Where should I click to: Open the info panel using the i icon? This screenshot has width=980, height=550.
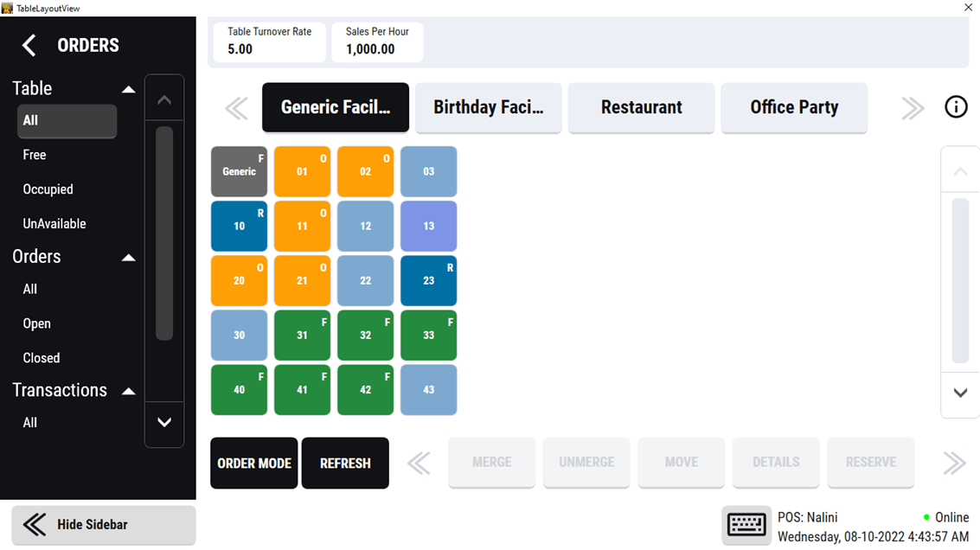click(x=955, y=106)
